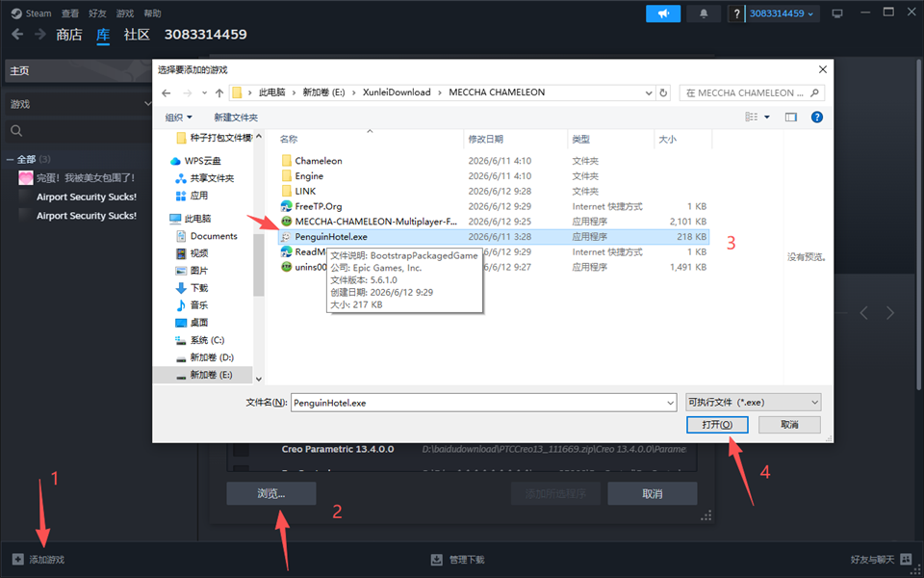924x578 pixels.
Task: Select the Engine folder
Action: [309, 175]
